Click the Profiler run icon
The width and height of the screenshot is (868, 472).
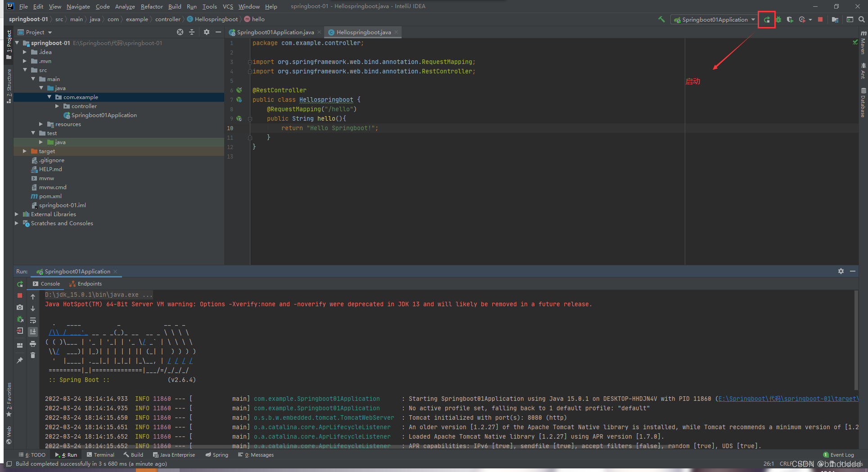(802, 19)
